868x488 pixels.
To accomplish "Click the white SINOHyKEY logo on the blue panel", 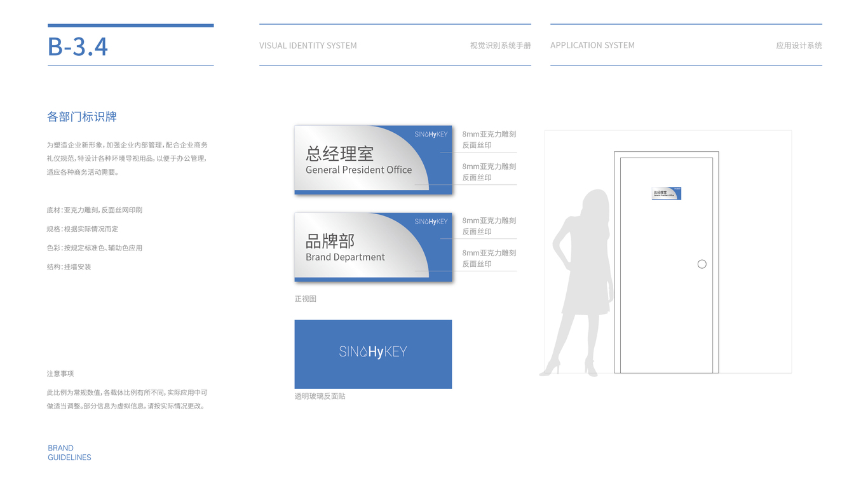I will [x=373, y=351].
